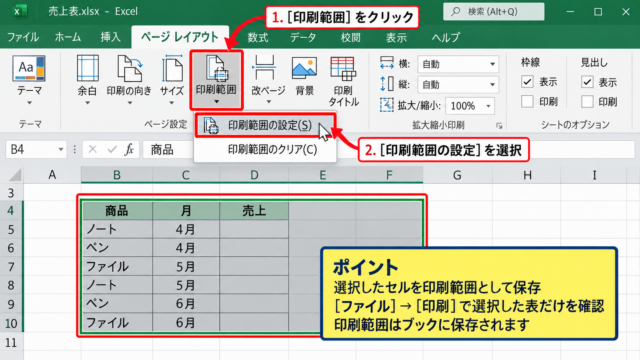The width and height of the screenshot is (640, 360).
Task: Click the 改ページ page breaks icon
Action: pos(265,68)
